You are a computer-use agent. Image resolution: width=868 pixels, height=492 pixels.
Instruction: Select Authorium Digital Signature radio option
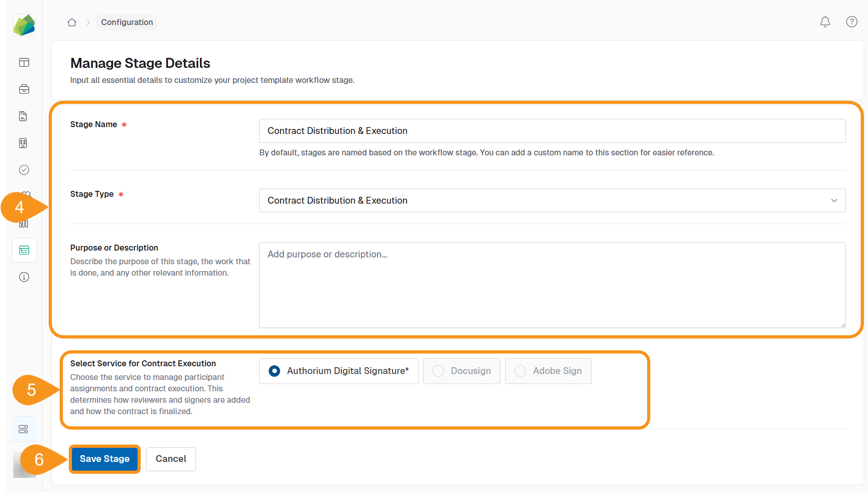point(275,371)
